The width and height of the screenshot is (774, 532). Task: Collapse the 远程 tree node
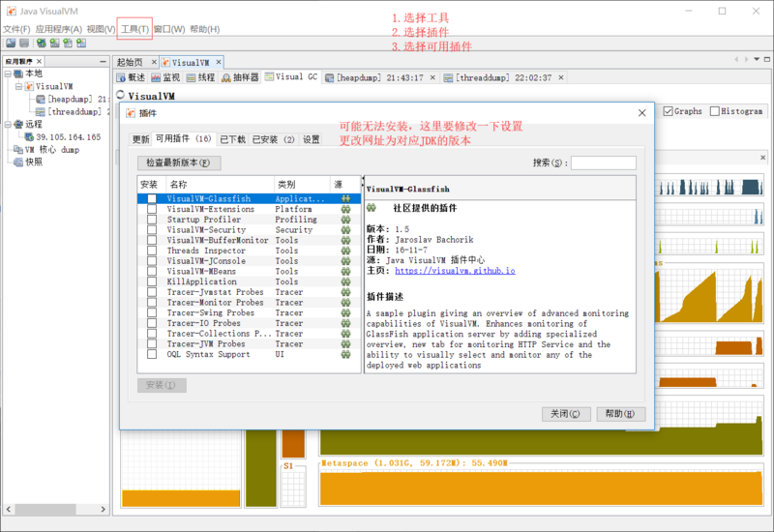coord(8,124)
